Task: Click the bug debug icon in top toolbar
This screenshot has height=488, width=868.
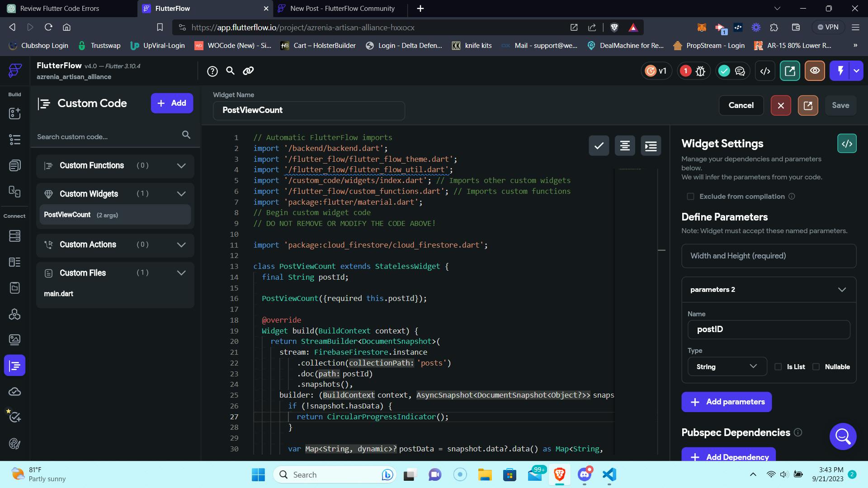Action: coord(700,71)
